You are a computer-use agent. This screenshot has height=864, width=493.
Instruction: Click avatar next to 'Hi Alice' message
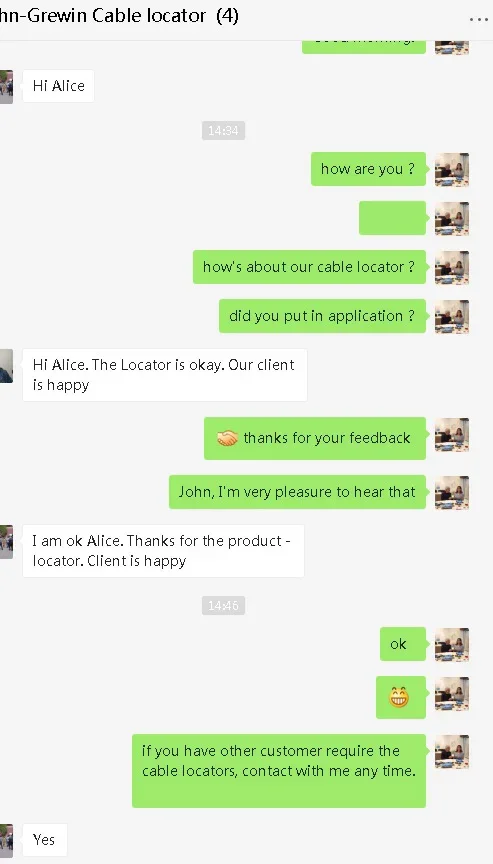pyautogui.click(x=6, y=87)
